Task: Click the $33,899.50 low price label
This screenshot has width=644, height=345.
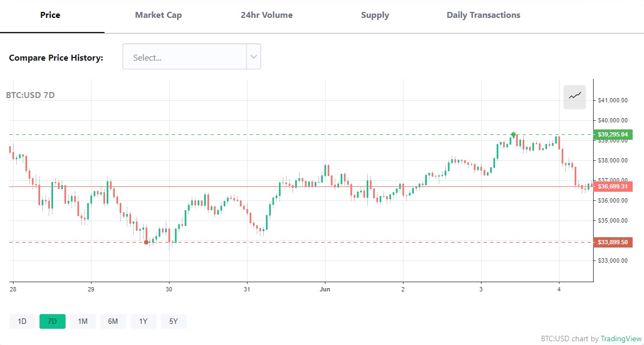Action: 613,242
